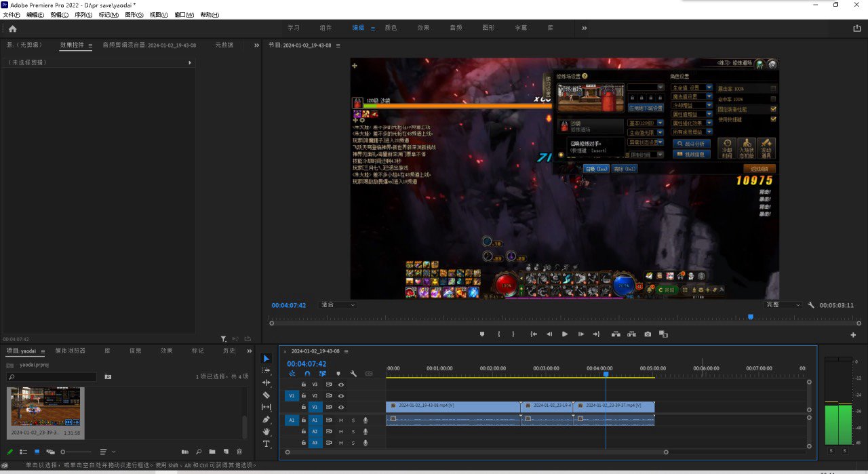Select the Selection (arrow) tool
Screen dimensions: 868x474
[267, 359]
